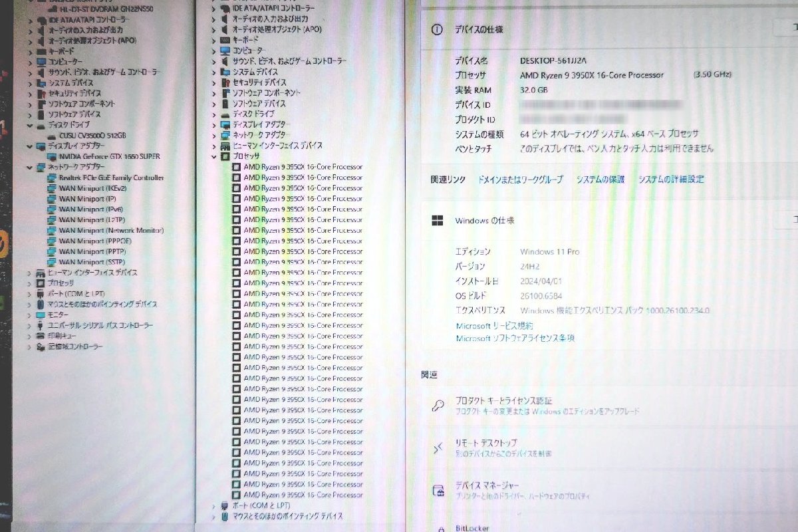
Task: Click the モニター category icon
Action: coord(41,315)
